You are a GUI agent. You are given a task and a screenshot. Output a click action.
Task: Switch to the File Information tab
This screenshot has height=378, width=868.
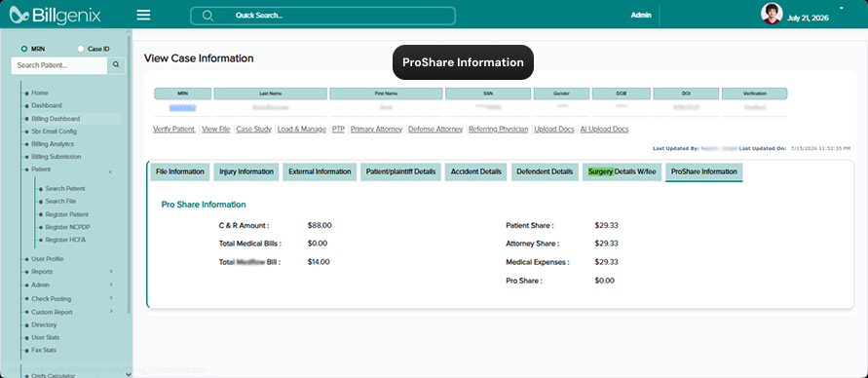(x=180, y=171)
